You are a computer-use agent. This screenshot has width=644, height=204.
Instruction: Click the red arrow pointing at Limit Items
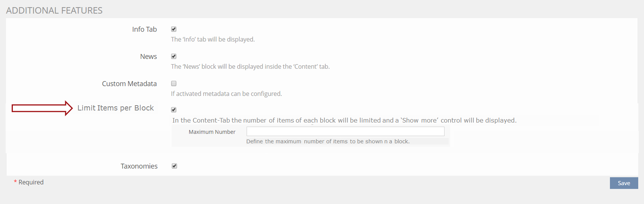click(x=42, y=108)
